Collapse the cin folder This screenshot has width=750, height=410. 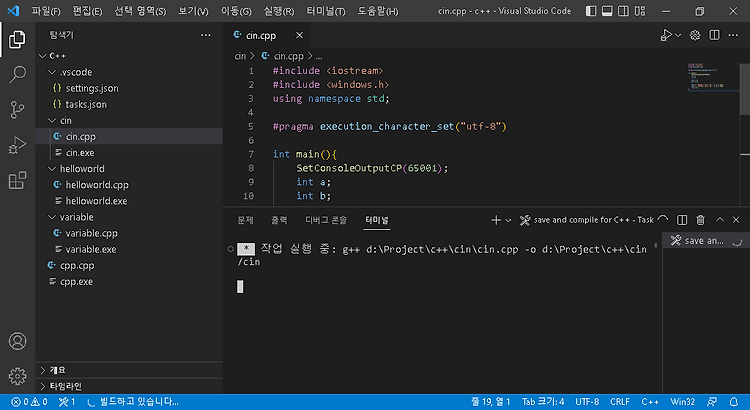[130, 121]
